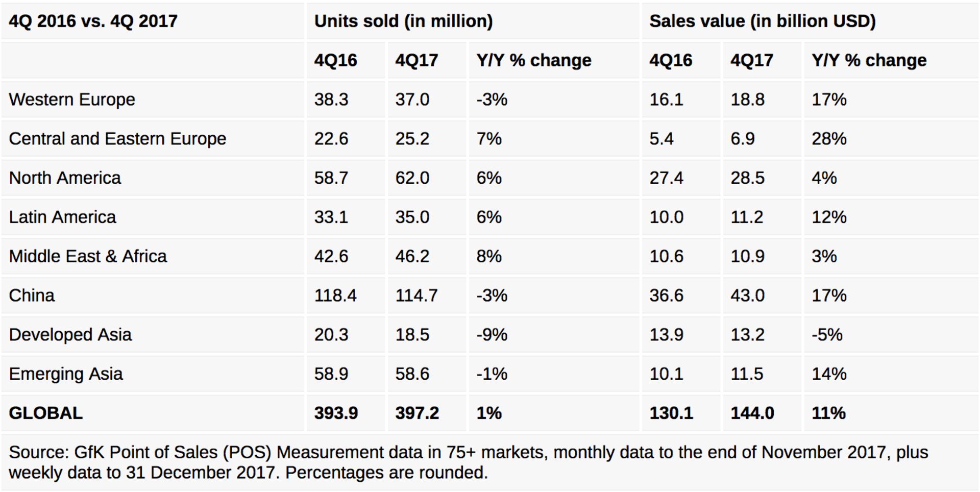Screen dimensions: 980x492
Task: Click the GfK source footnote text
Action: pyautogui.click(x=468, y=462)
